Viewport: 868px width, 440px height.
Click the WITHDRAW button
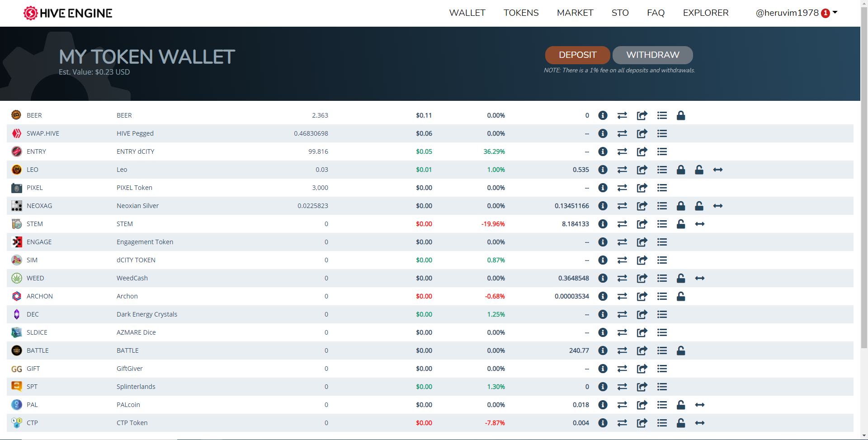[x=653, y=55]
